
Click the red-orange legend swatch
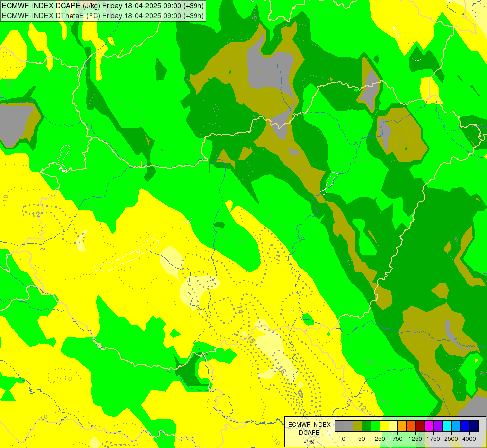click(411, 426)
